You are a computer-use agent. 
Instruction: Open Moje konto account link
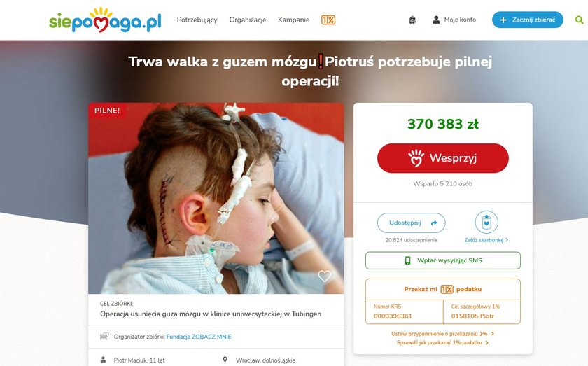pos(454,20)
